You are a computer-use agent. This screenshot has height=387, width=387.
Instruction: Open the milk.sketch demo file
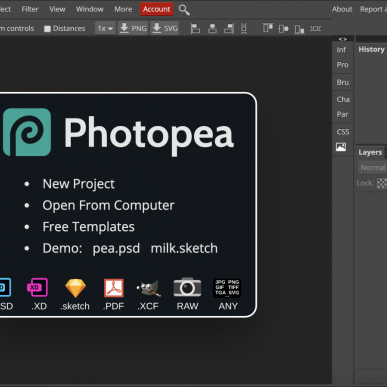[184, 248]
